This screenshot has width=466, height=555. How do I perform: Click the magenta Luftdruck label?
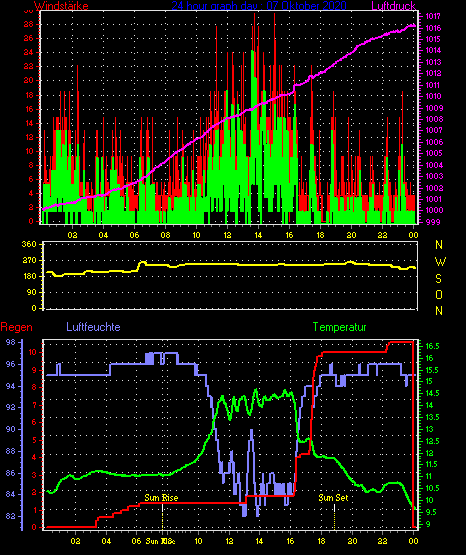[x=393, y=6]
